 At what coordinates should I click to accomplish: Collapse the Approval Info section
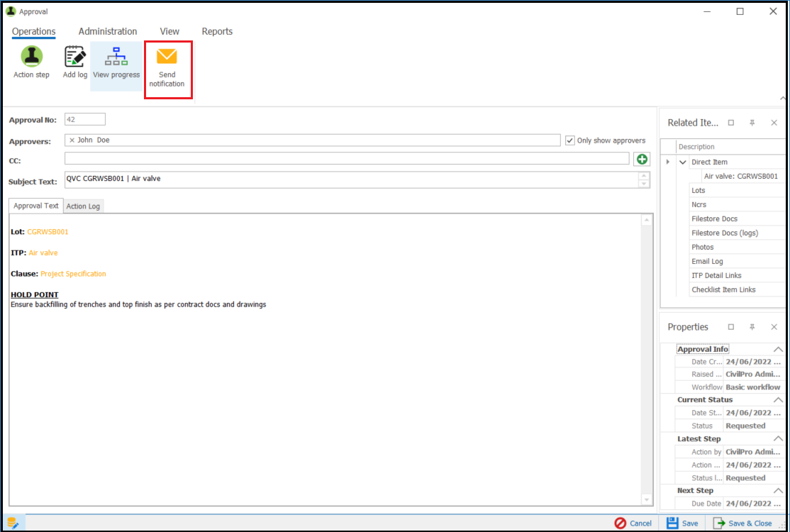coord(778,350)
